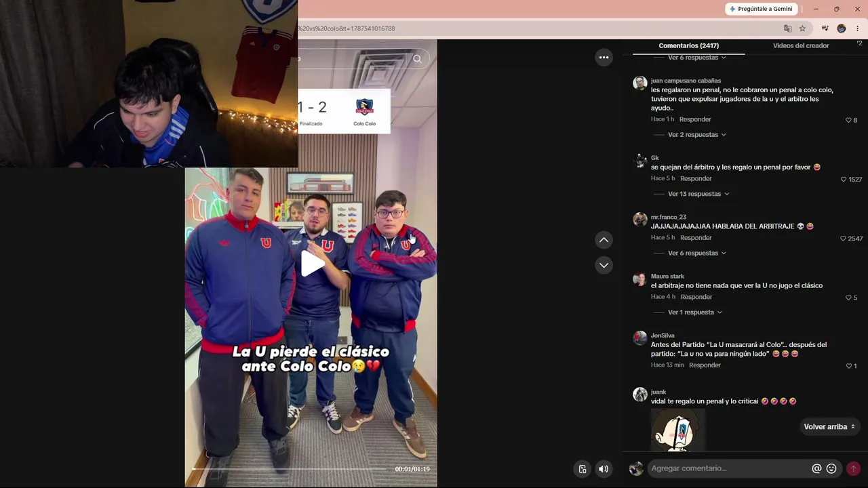This screenshot has height=488, width=868.
Task: Click the search magnifier icon above the video
Action: pos(417,59)
